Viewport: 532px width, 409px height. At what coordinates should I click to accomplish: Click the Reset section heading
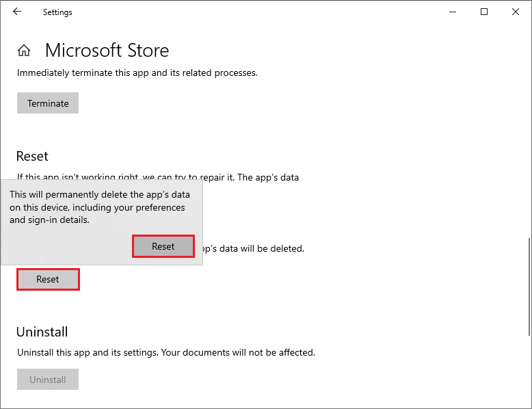tap(32, 156)
